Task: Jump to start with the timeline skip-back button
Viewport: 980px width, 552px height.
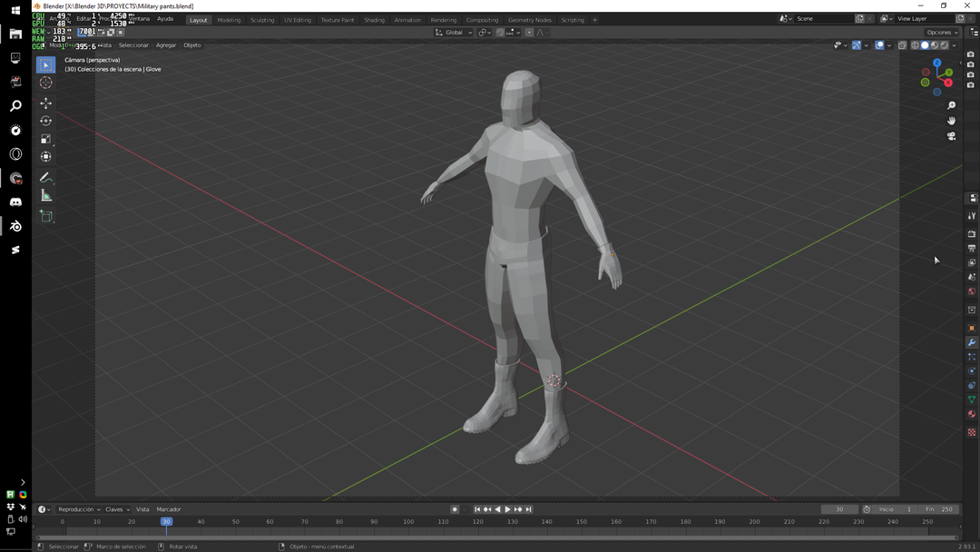Action: [476, 509]
